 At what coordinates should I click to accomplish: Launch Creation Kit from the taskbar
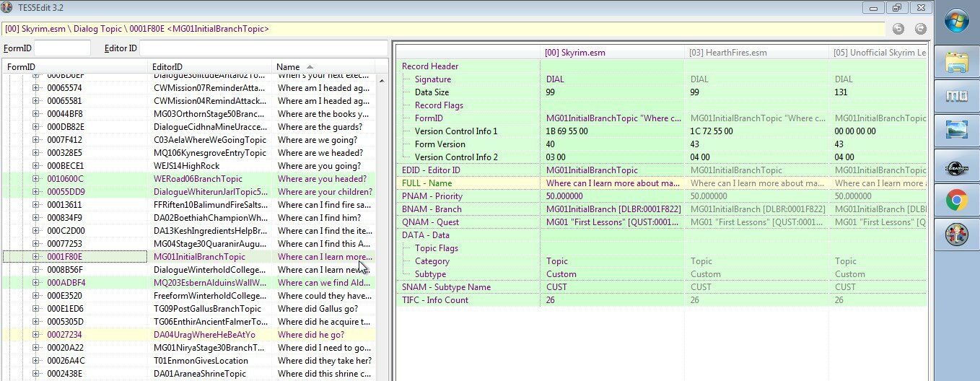tap(957, 165)
